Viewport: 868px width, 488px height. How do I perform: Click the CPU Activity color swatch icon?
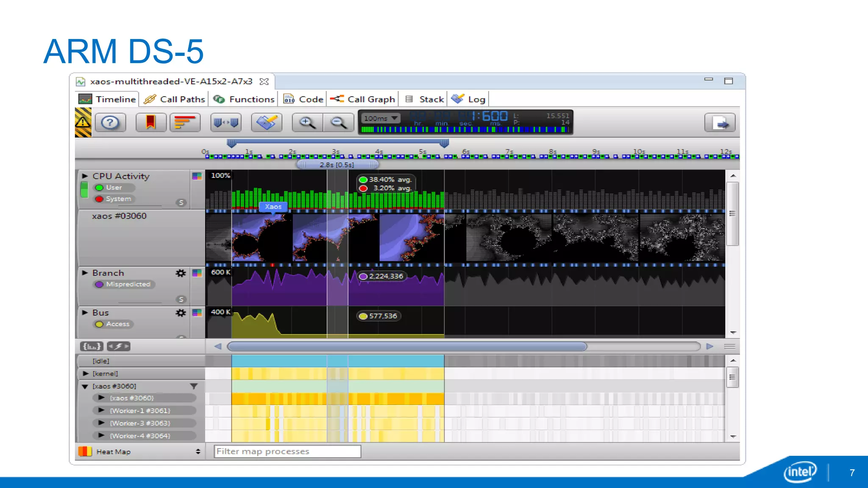pos(197,176)
